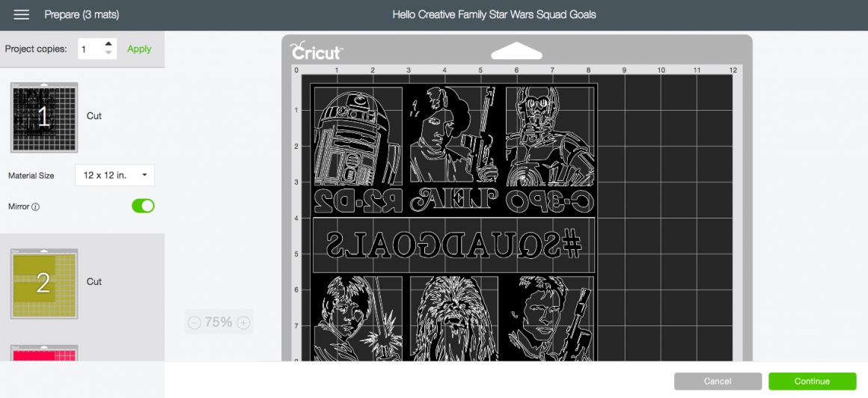Click the Continue button

pyautogui.click(x=812, y=382)
